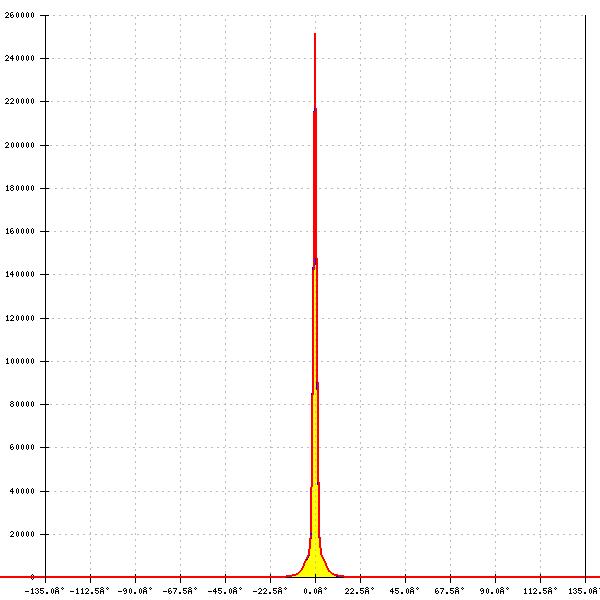This screenshot has height=600, width=600.
Task: Click the -135.0° x-axis label
Action: pyautogui.click(x=46, y=591)
